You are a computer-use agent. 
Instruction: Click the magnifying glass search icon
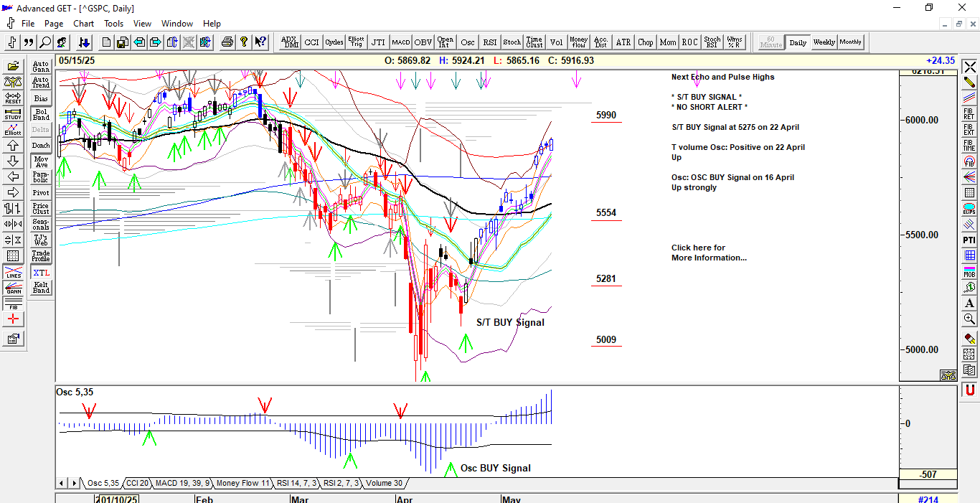click(45, 42)
